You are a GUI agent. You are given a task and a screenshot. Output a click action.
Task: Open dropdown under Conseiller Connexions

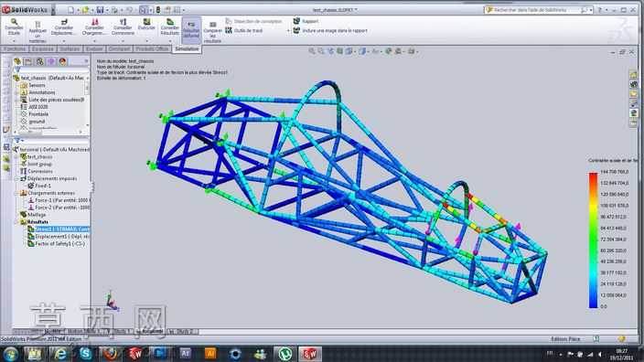click(x=123, y=41)
